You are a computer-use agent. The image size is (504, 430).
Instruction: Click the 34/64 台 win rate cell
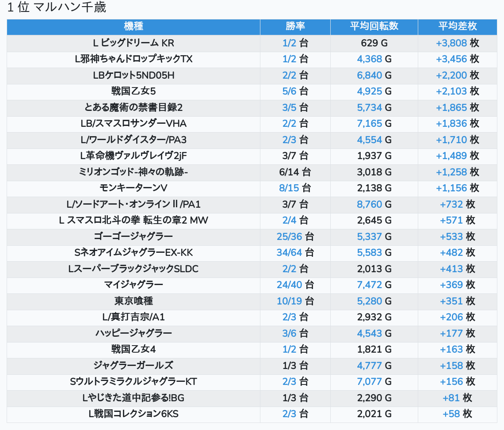click(295, 253)
